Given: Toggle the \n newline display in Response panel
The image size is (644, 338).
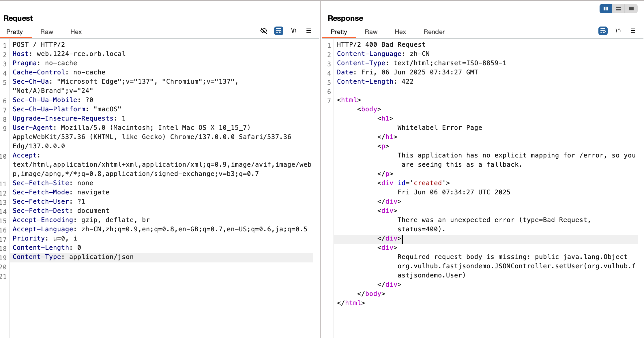Looking at the screenshot, I should coord(618,31).
